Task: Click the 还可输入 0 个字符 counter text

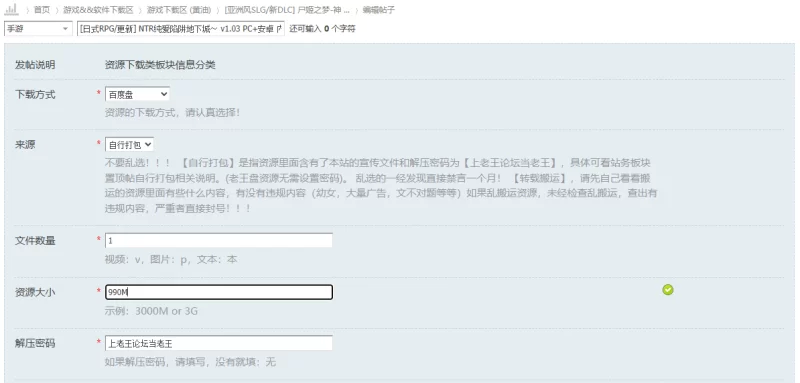Action: [x=322, y=29]
